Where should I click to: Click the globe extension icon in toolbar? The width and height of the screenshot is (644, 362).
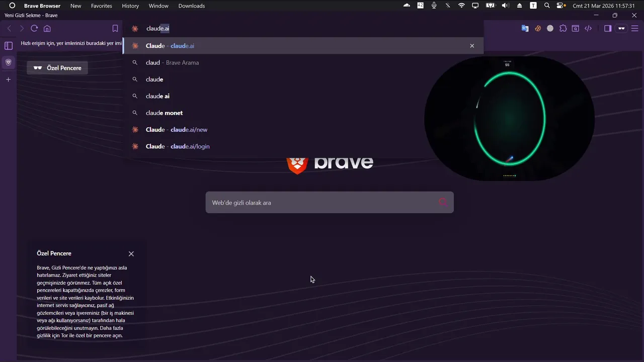pyautogui.click(x=550, y=29)
